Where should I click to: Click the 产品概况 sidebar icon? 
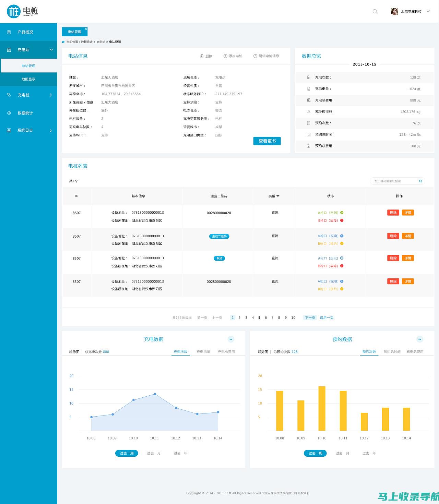[9, 32]
